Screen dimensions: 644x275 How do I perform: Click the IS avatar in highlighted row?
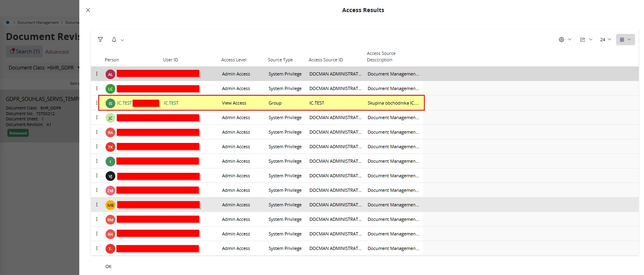(110, 103)
